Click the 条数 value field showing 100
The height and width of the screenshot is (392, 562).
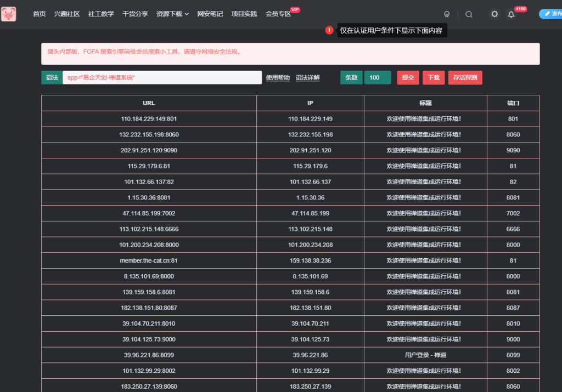click(x=378, y=77)
